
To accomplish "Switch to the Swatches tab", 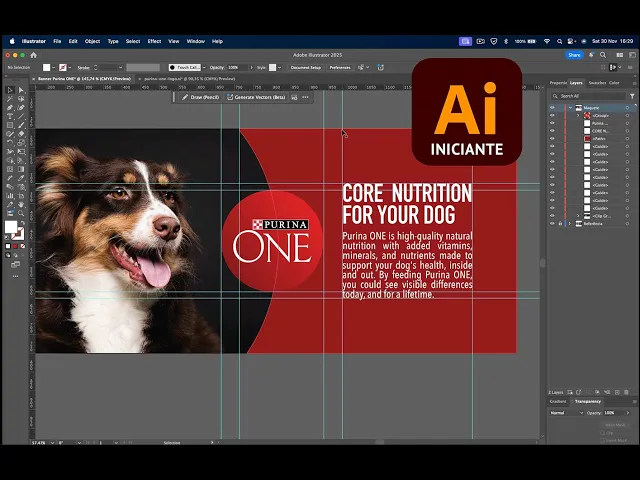I will 597,83.
